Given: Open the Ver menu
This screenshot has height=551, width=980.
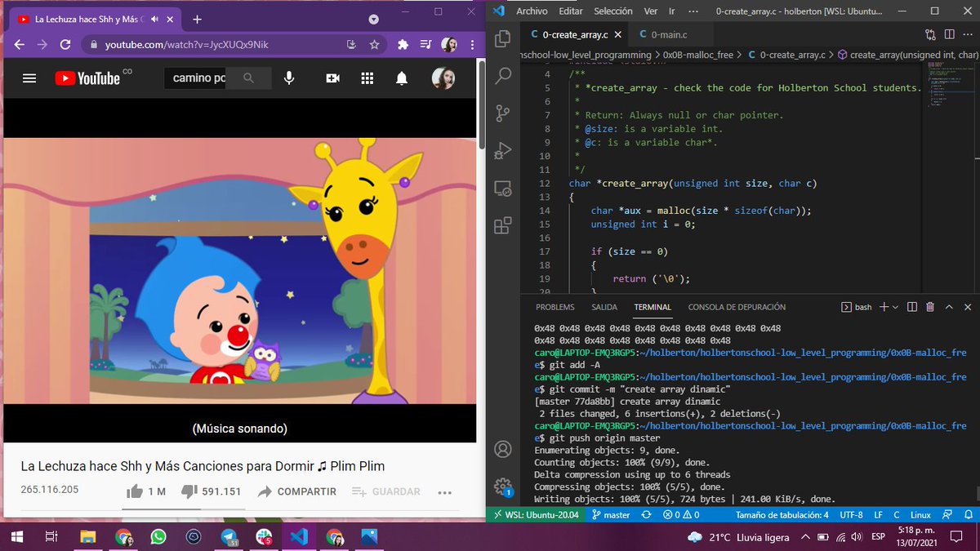Looking at the screenshot, I should click(651, 11).
